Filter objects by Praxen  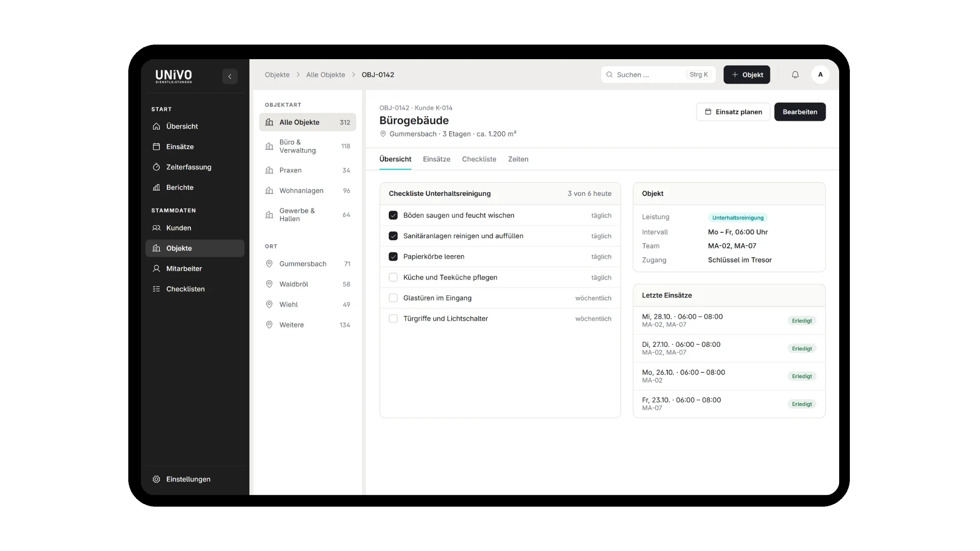pyautogui.click(x=307, y=170)
